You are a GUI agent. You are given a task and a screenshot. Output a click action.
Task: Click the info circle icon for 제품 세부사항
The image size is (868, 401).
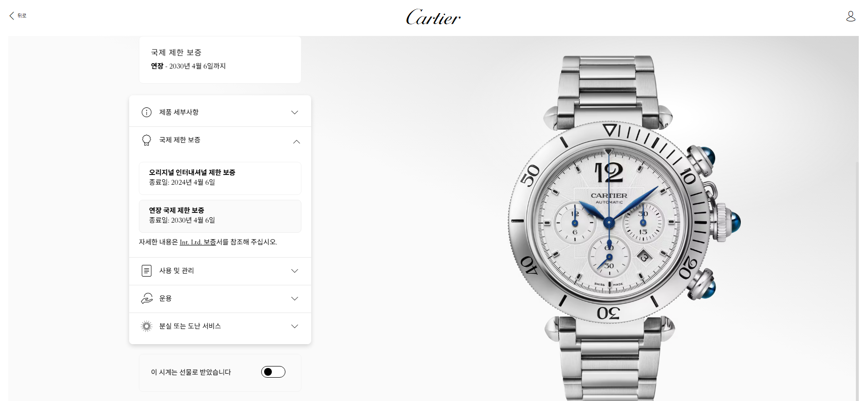click(146, 112)
